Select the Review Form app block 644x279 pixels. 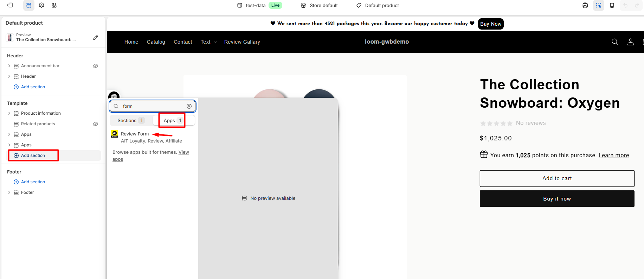(x=135, y=134)
